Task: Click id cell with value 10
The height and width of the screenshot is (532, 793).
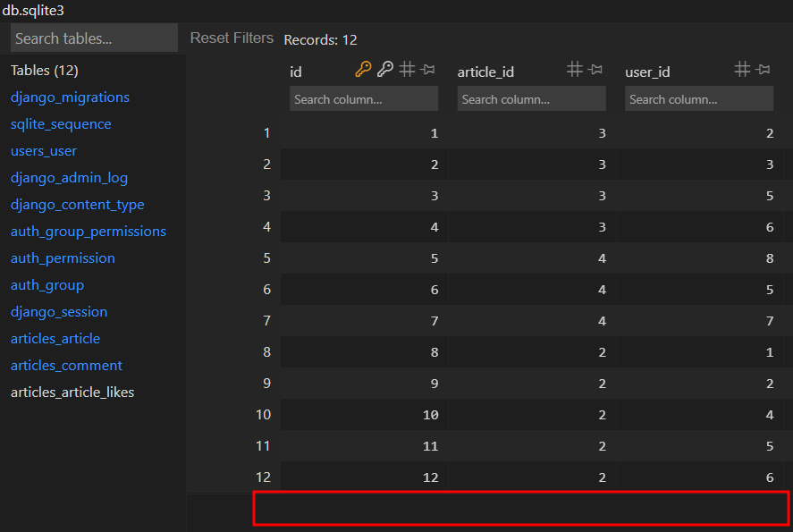Action: [x=364, y=415]
